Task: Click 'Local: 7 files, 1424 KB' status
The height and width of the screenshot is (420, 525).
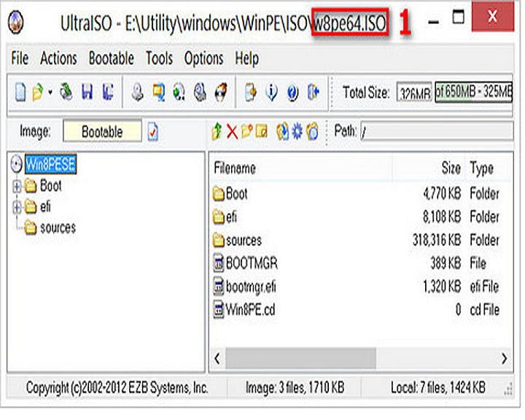Action: [x=438, y=388]
